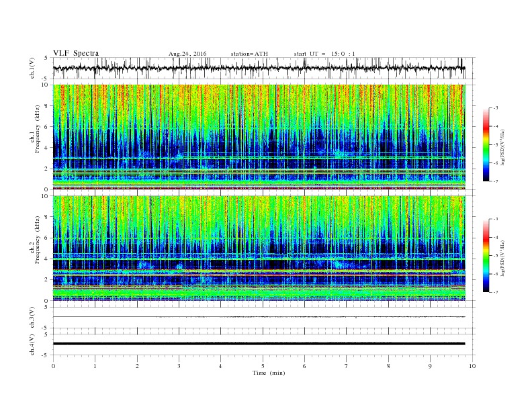Click the time axis tick label "9"
The width and height of the screenshot is (532, 411).
(430, 366)
